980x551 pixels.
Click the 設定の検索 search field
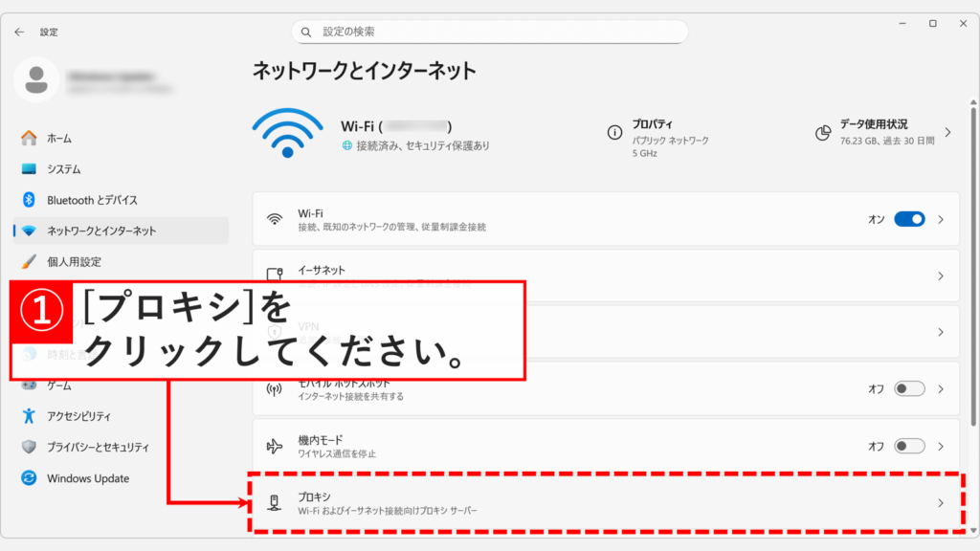pos(489,32)
